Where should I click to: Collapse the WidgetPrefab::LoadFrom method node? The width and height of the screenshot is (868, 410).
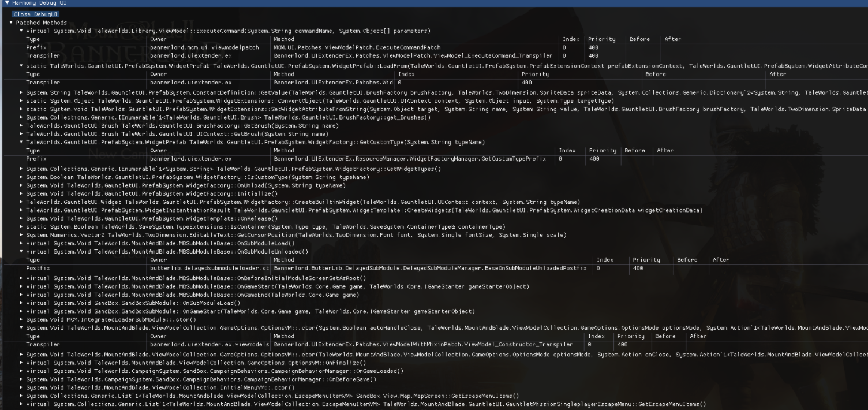click(21, 66)
